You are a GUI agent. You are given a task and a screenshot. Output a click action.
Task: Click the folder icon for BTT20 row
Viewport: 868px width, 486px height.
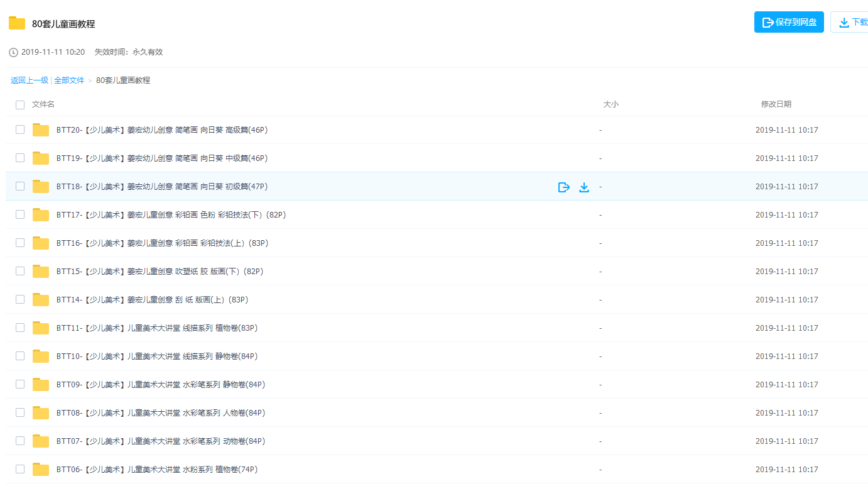(41, 130)
